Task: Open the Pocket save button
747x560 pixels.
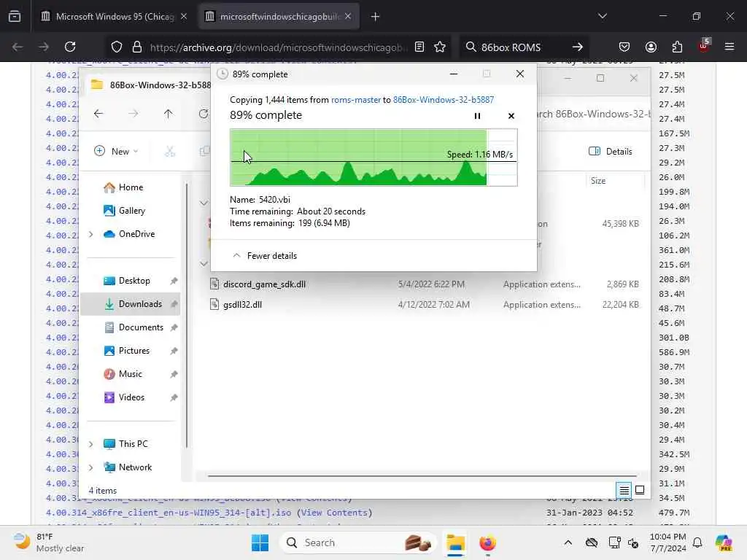Action: (624, 47)
